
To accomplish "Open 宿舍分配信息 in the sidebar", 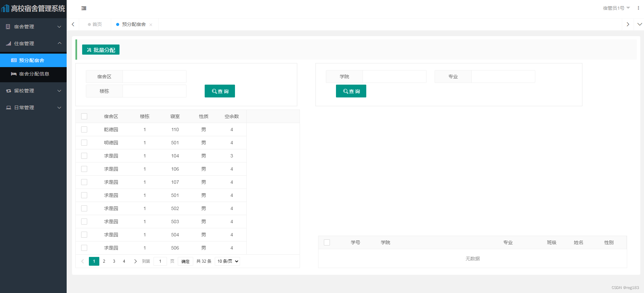I will 33,74.
